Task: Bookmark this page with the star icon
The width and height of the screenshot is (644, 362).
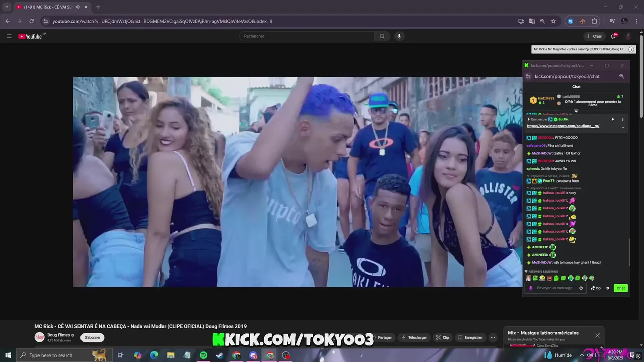Action: (x=553, y=21)
